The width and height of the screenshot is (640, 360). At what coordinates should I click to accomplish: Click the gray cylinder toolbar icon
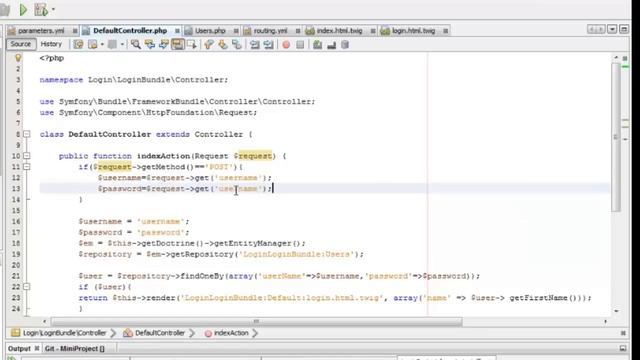pos(345,44)
